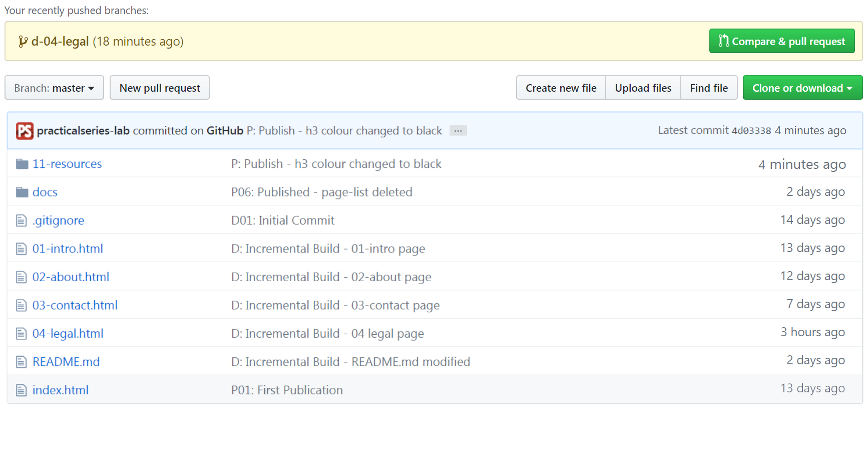868x451 pixels.
Task: Click the file icon for 03-contact.html
Action: [21, 305]
